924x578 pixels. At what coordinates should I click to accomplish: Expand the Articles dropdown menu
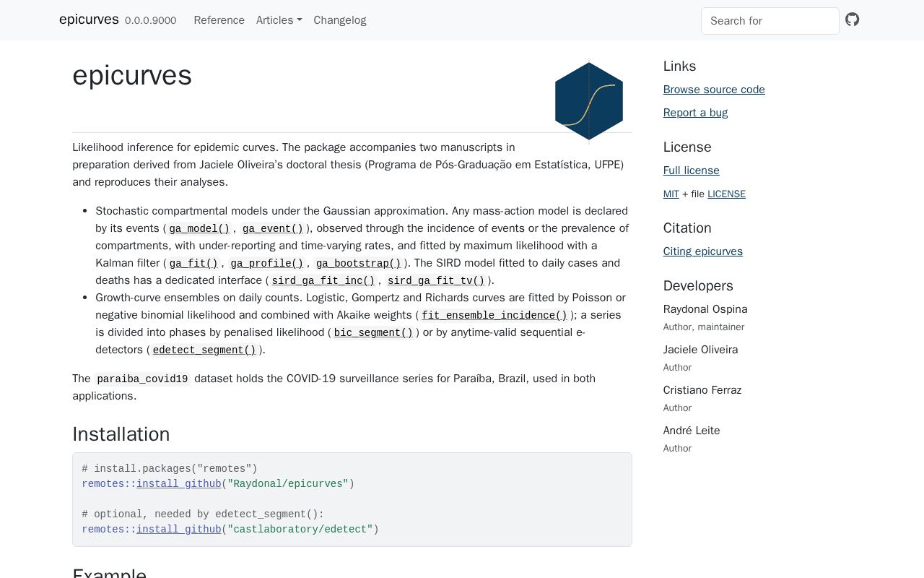coord(279,20)
